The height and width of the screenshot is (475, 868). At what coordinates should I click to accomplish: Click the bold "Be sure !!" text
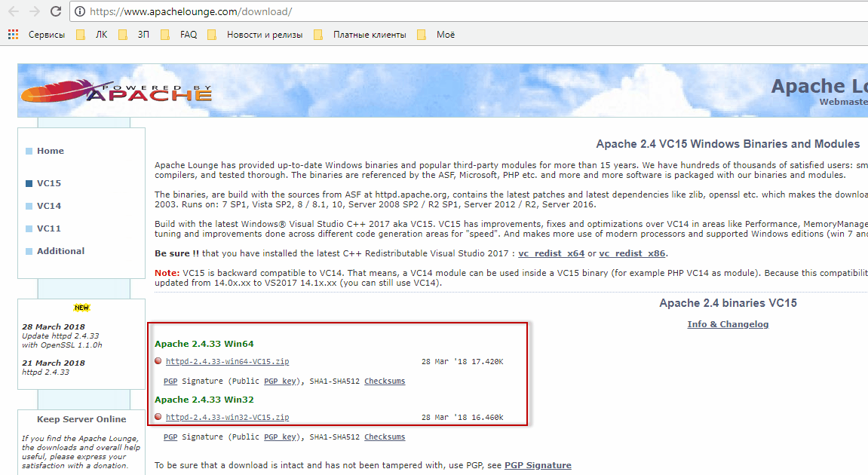(176, 253)
